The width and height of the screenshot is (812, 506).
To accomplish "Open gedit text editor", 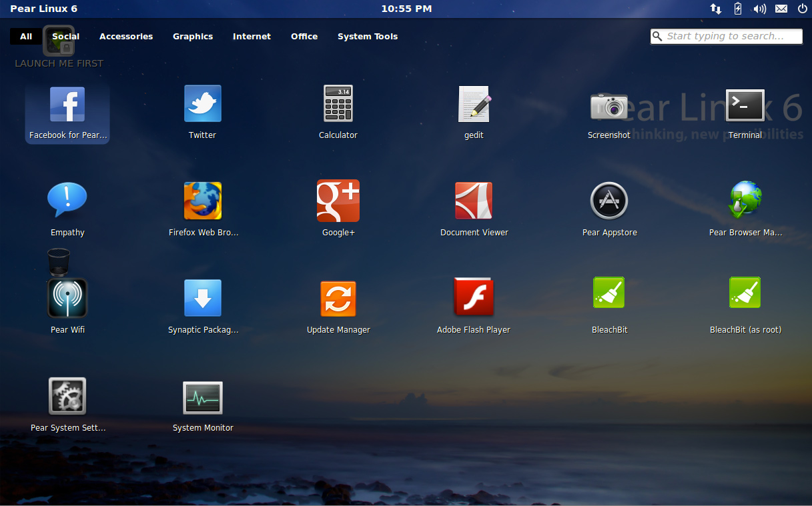I will click(x=474, y=112).
